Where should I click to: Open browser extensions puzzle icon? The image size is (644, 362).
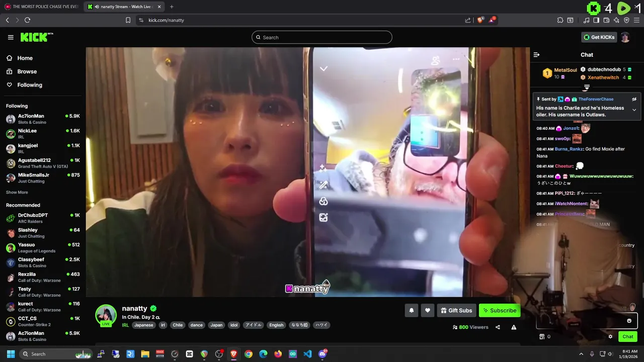pyautogui.click(x=560, y=20)
